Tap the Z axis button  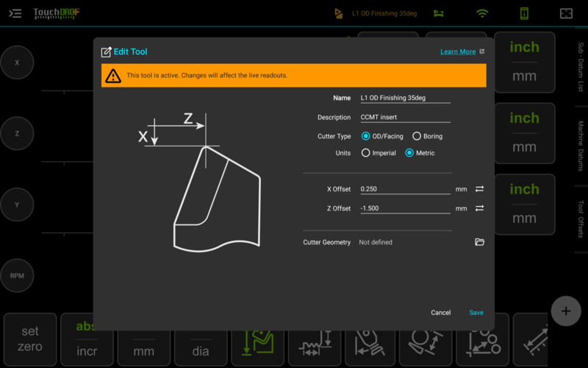17,133
